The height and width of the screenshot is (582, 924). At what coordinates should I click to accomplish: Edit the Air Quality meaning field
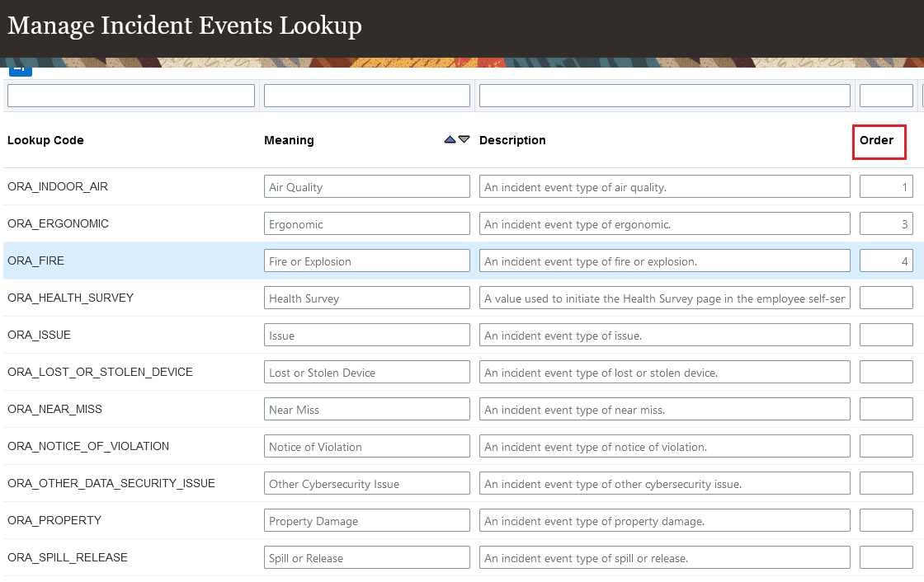pyautogui.click(x=366, y=187)
